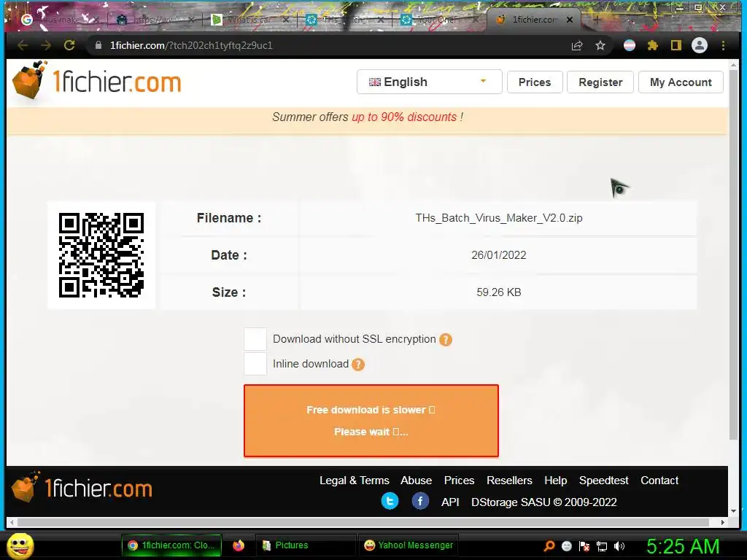Open the API footer link
The image size is (747, 560).
(x=450, y=502)
